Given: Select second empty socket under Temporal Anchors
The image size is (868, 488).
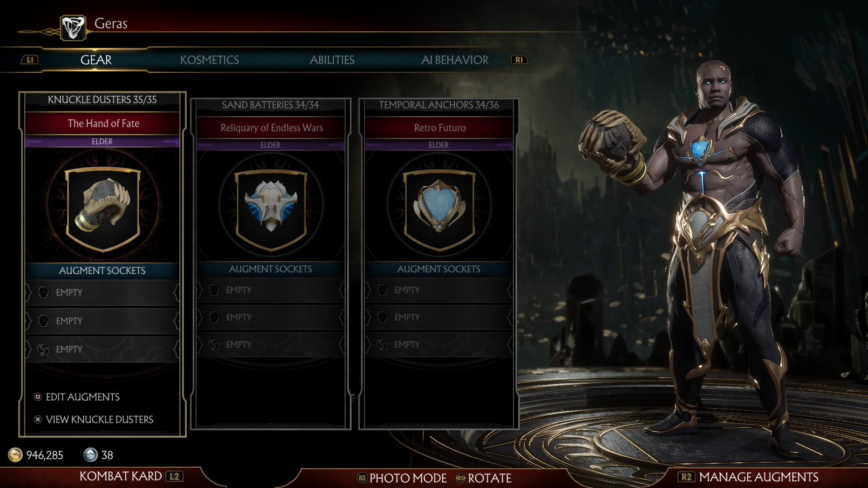Looking at the screenshot, I should coord(439,317).
